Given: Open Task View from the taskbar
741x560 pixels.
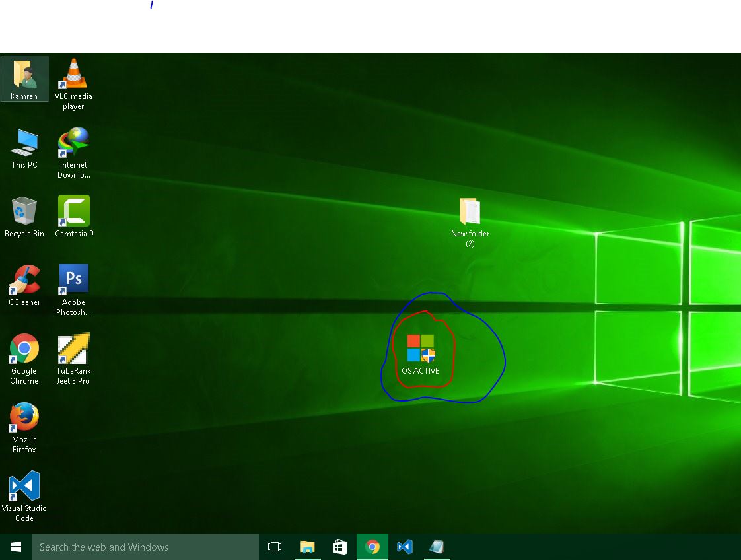Looking at the screenshot, I should pos(275,547).
